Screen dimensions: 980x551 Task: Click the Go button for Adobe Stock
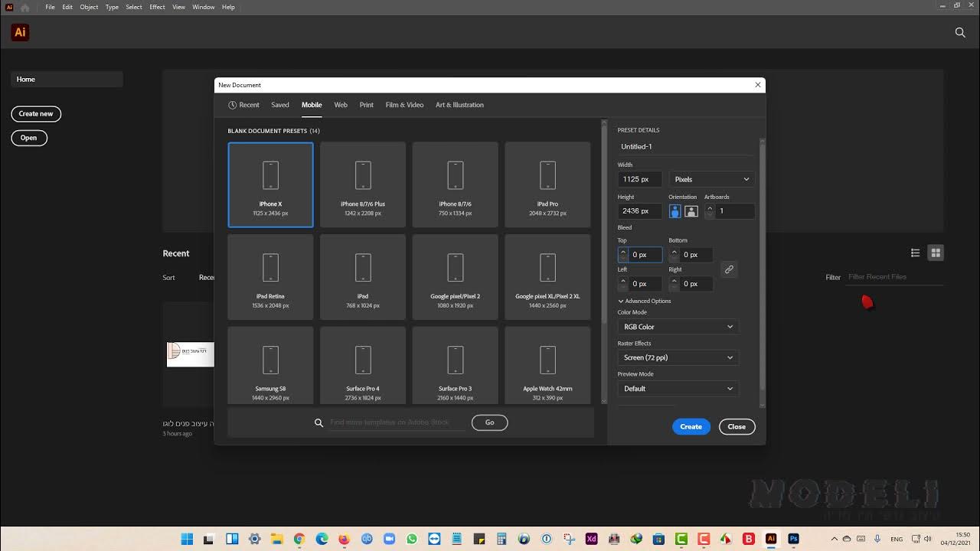(x=489, y=422)
